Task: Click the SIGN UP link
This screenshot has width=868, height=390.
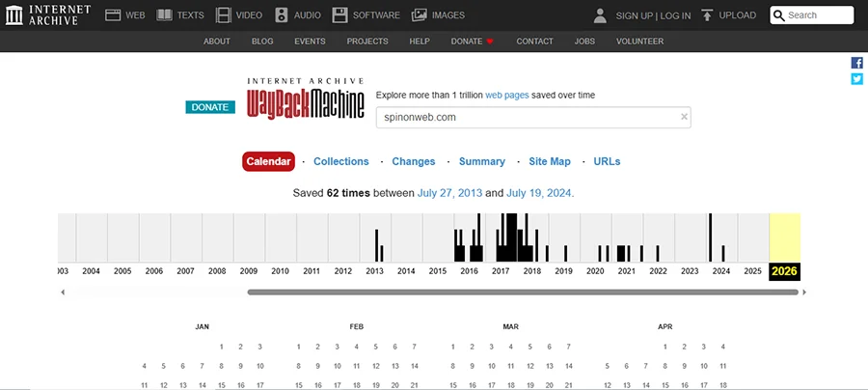Action: [x=635, y=15]
